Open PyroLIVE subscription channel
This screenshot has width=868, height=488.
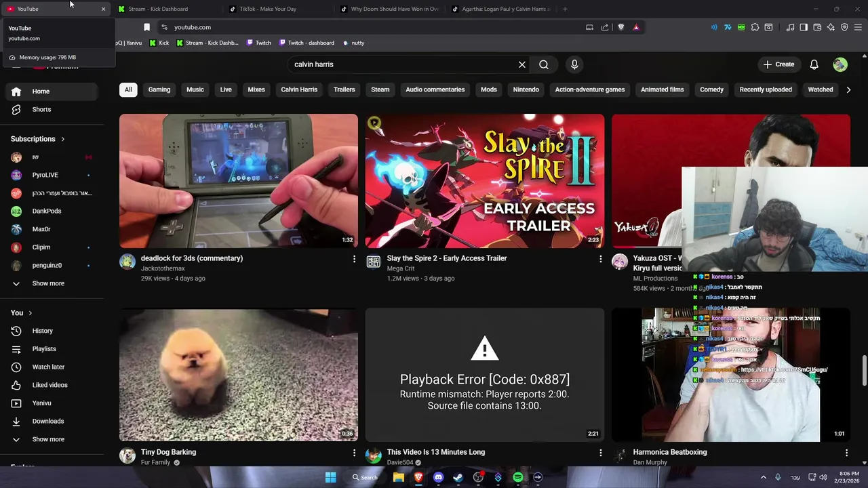coord(52,175)
